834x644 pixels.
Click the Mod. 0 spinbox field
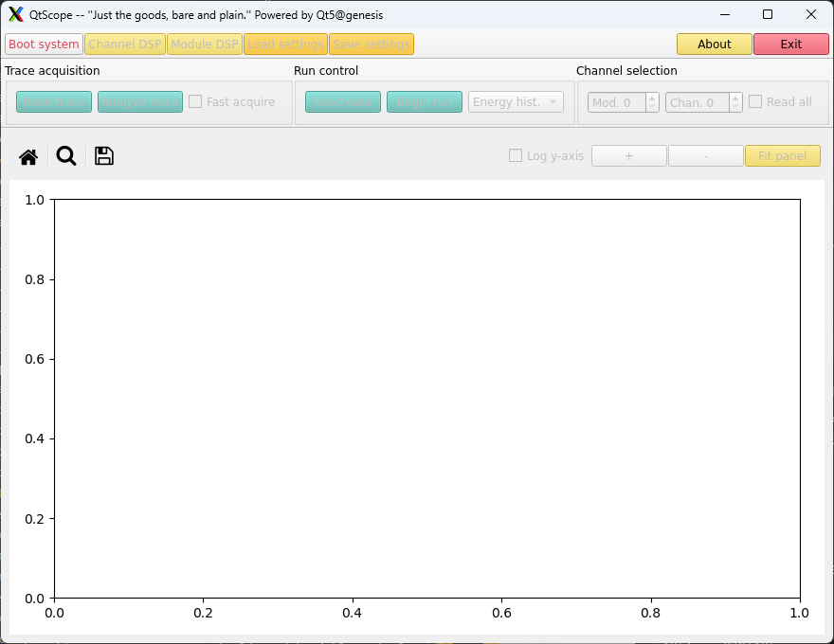click(x=617, y=102)
